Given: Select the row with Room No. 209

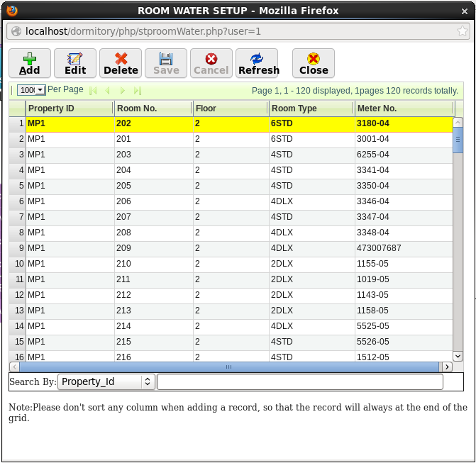Looking at the screenshot, I should pyautogui.click(x=153, y=248).
